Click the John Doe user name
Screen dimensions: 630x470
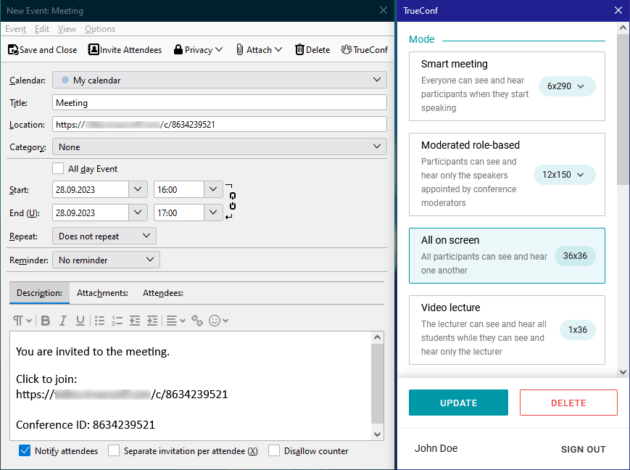(436, 448)
